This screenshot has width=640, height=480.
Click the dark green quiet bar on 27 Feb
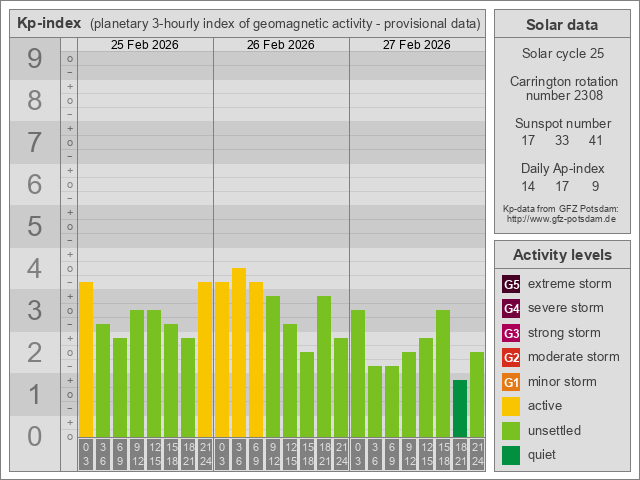[460, 408]
